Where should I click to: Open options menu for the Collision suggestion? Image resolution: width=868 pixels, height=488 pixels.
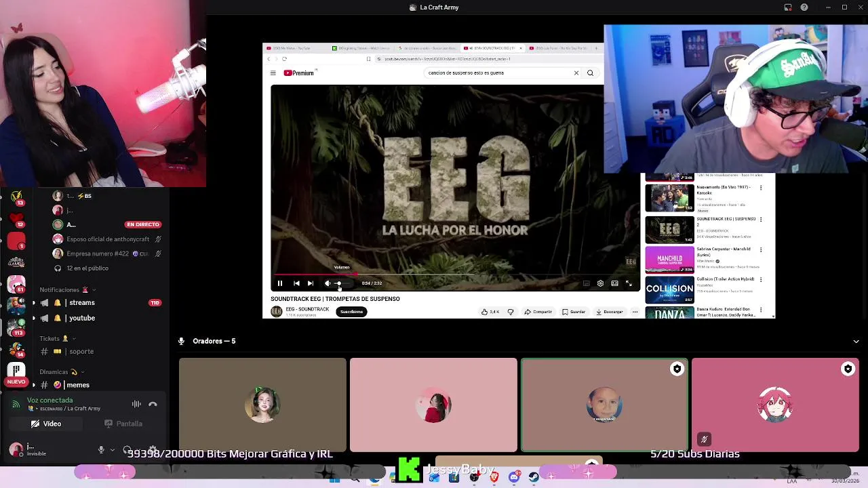pyautogui.click(x=761, y=279)
